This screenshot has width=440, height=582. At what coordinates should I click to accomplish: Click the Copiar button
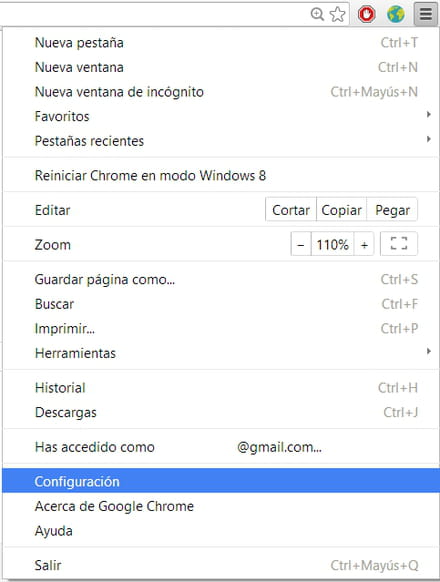[341, 210]
